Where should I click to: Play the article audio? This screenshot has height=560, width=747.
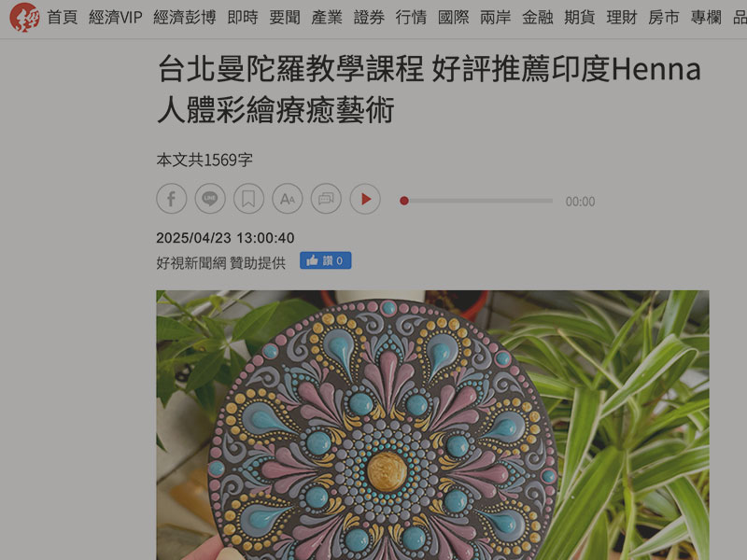click(365, 199)
